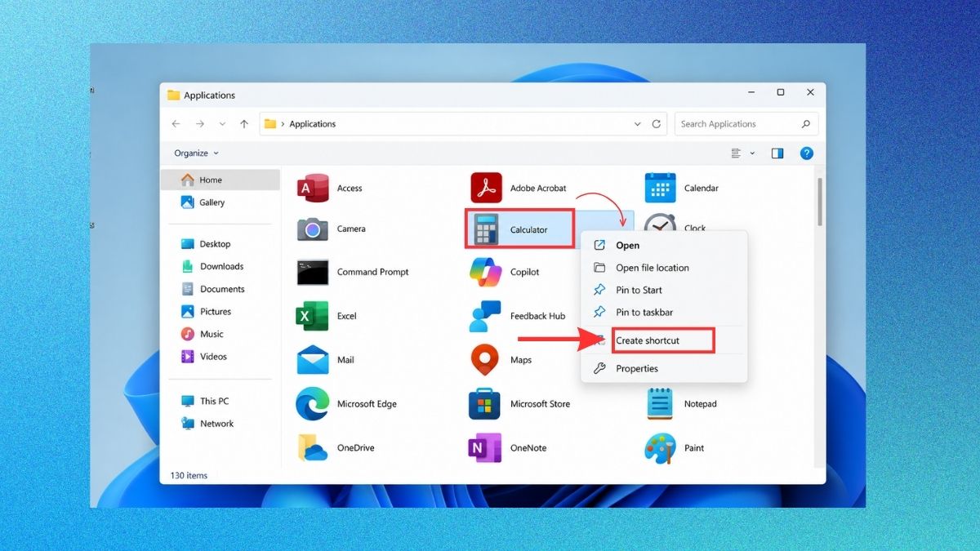980x551 pixels.
Task: Expand the address bar history dropdown
Action: coord(638,124)
